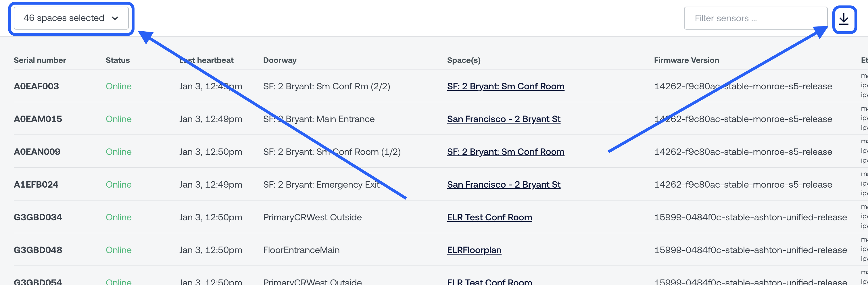This screenshot has height=285, width=868.
Task: Sort by Serial number column header
Action: pyautogui.click(x=40, y=60)
